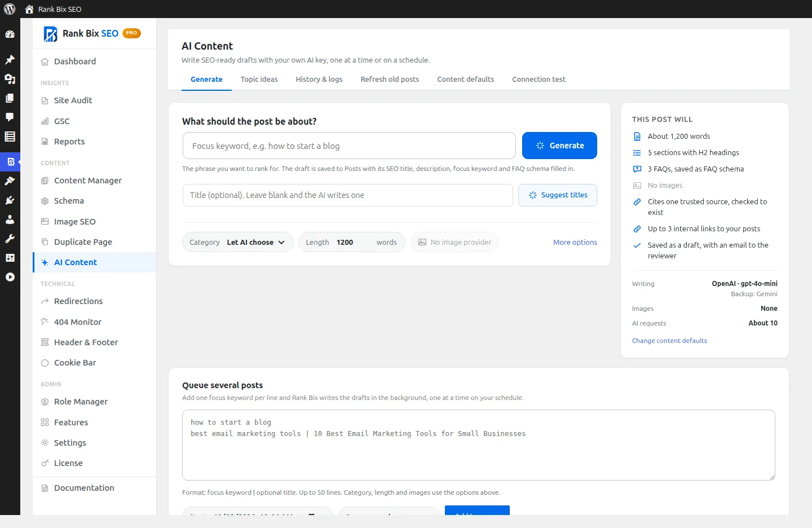Open the Category 'Let AI choose' dropdown
This screenshot has width=812, height=528.
[x=237, y=243]
